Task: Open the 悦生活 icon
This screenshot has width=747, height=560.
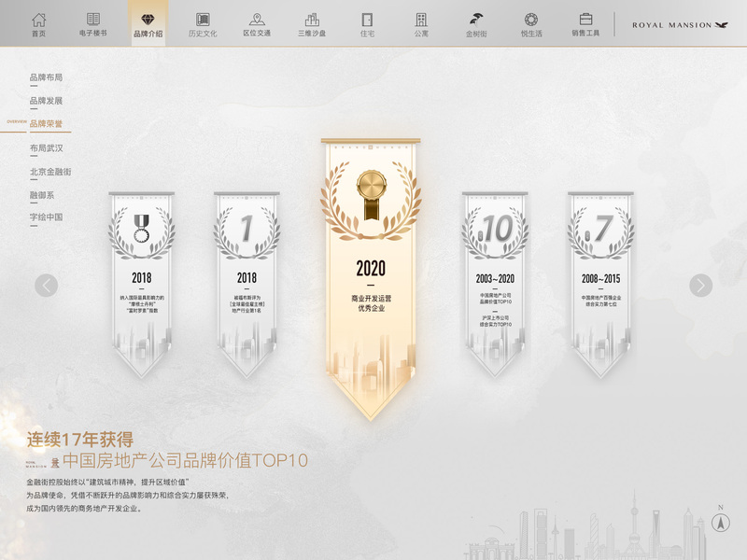Action: pos(531,25)
